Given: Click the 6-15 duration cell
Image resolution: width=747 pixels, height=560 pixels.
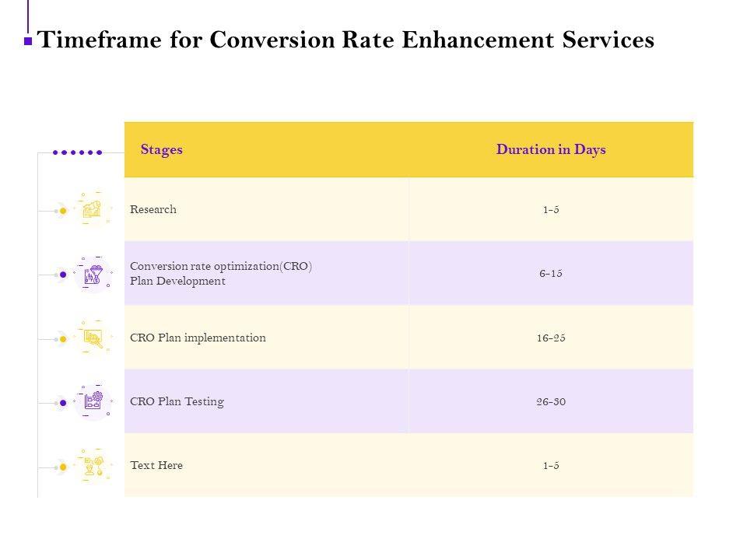Looking at the screenshot, I should pos(551,274).
